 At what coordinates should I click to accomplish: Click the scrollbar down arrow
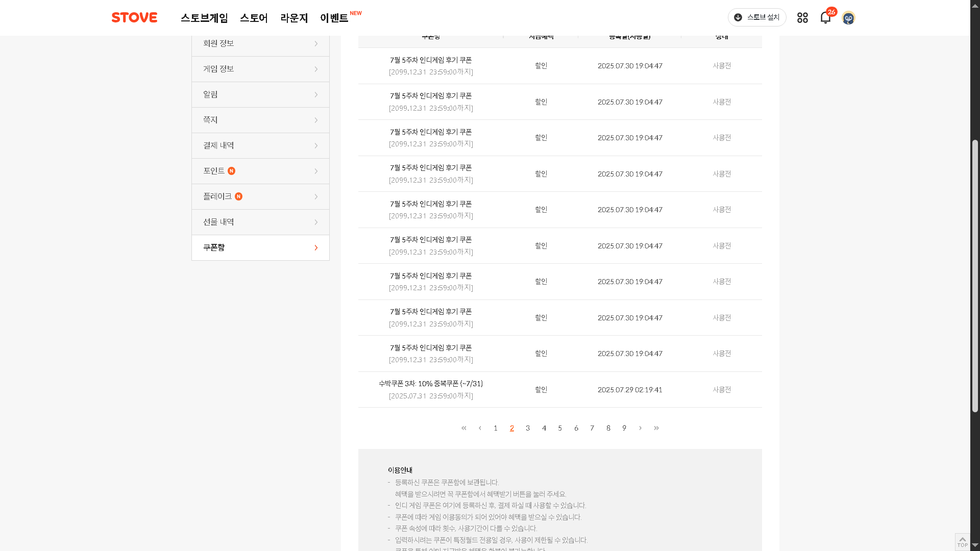point(975,545)
